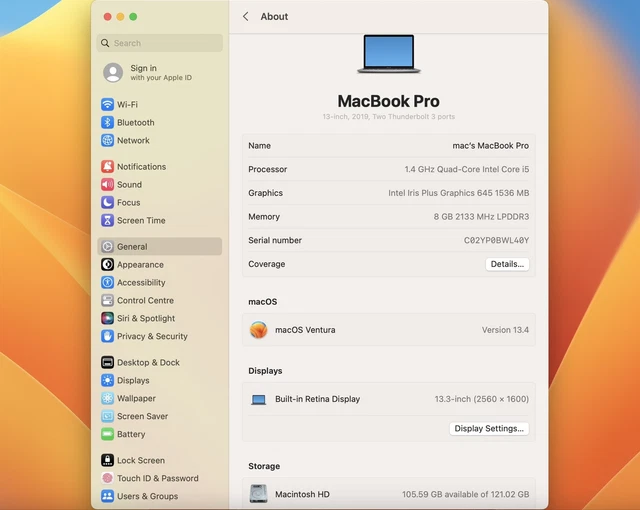
Task: Open Focus moon icon
Action: click(107, 203)
